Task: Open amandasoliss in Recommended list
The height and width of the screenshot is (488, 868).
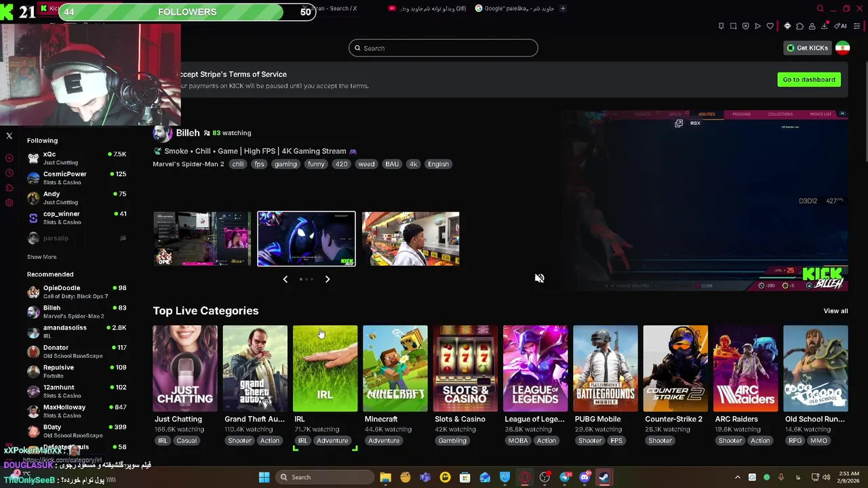Action: [x=77, y=331]
